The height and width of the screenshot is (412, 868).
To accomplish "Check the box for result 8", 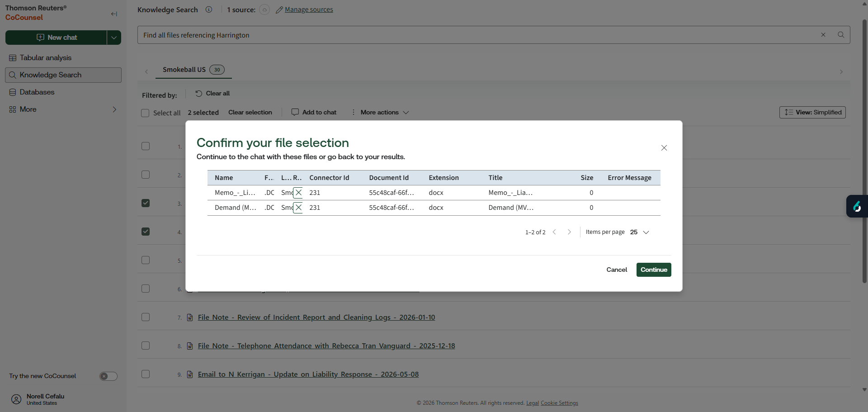I will coord(146,346).
